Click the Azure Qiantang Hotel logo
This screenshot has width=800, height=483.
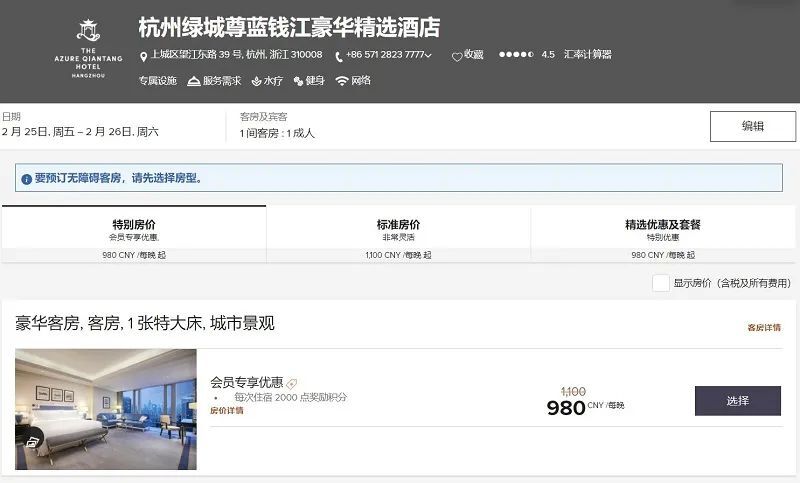88,49
